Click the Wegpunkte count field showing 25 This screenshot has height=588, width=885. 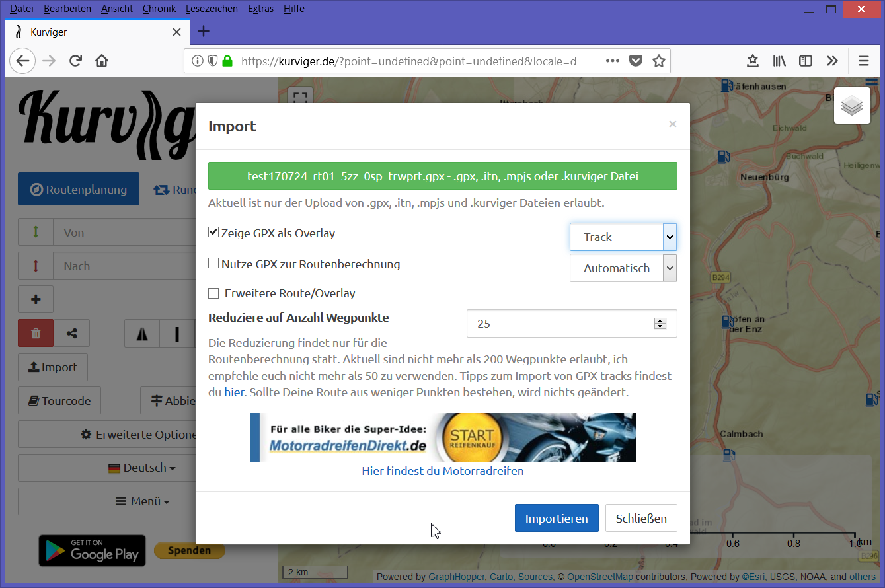(572, 323)
